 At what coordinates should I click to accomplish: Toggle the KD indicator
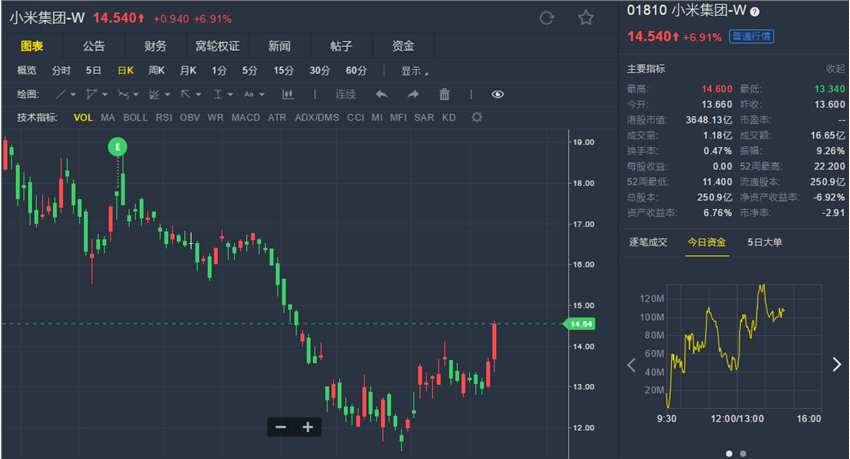point(449,118)
